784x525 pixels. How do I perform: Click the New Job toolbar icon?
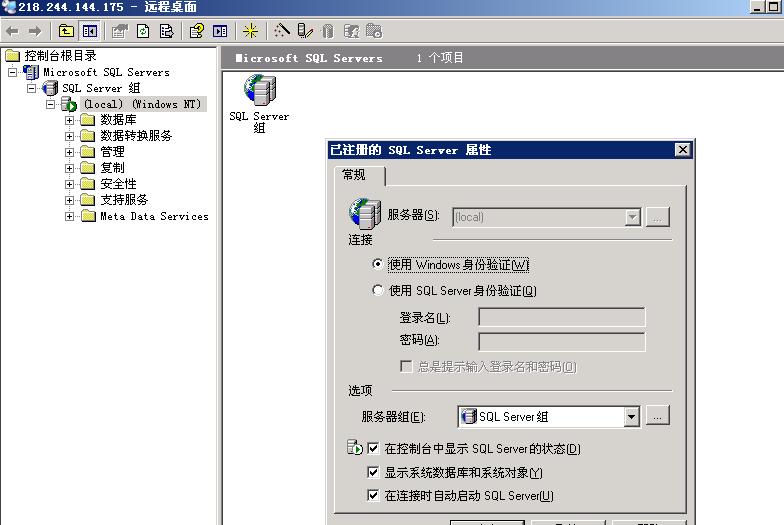pos(374,31)
